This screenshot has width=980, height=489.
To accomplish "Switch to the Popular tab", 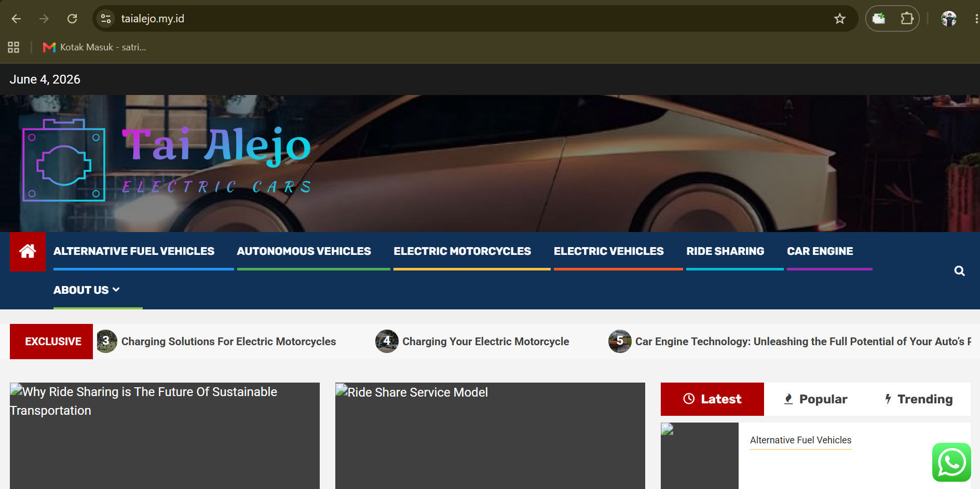I will click(x=815, y=399).
